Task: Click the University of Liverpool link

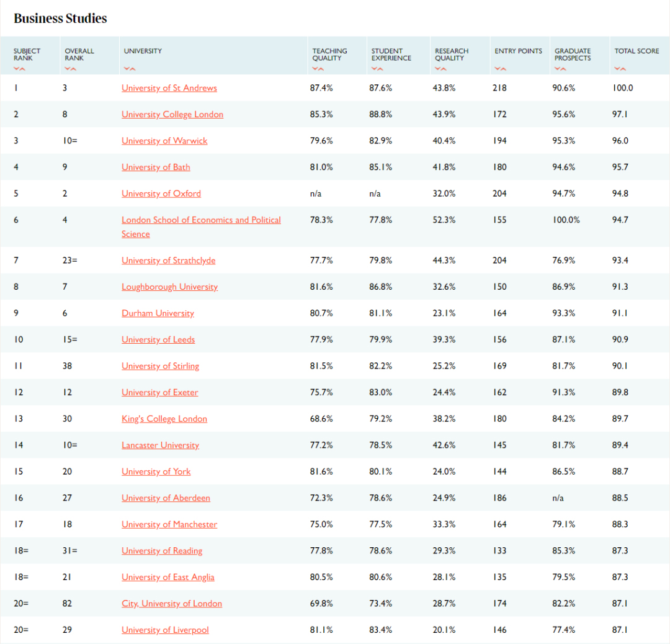Action: click(165, 630)
